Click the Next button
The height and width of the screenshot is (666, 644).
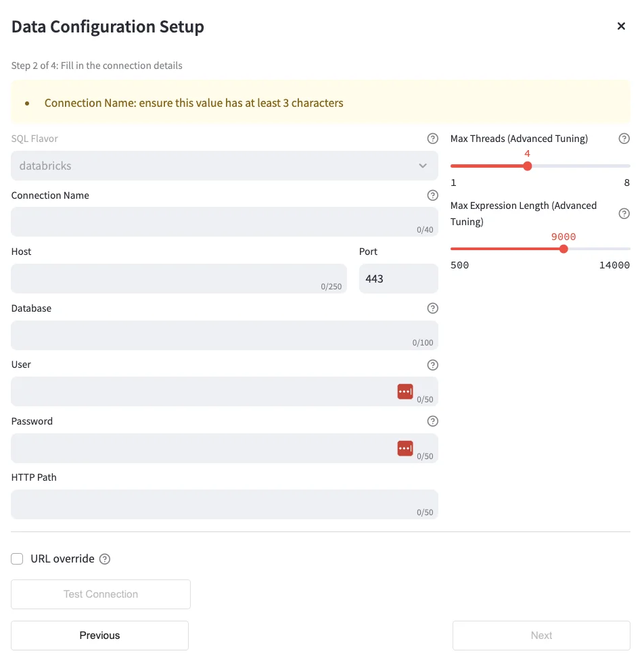click(541, 636)
